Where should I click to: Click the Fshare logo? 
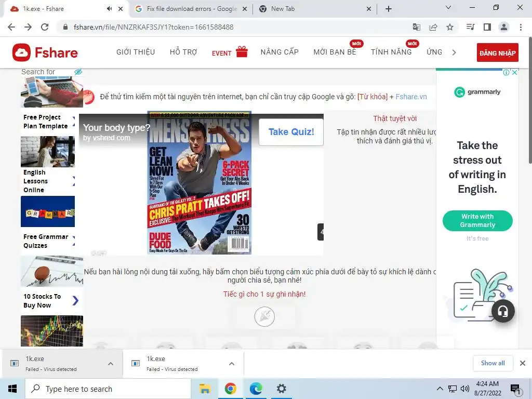(45, 52)
